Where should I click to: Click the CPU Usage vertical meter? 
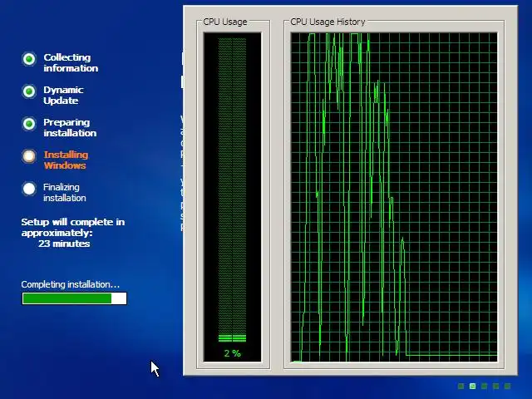point(233,197)
